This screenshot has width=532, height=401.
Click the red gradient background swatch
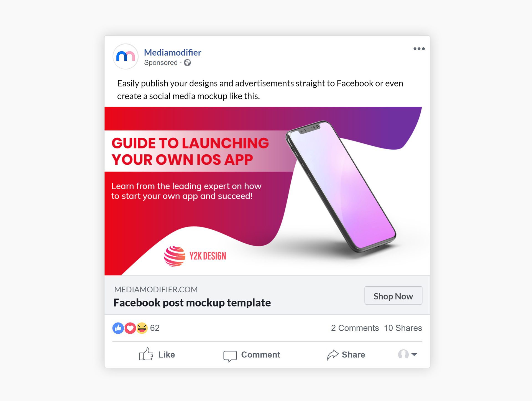coord(147,211)
